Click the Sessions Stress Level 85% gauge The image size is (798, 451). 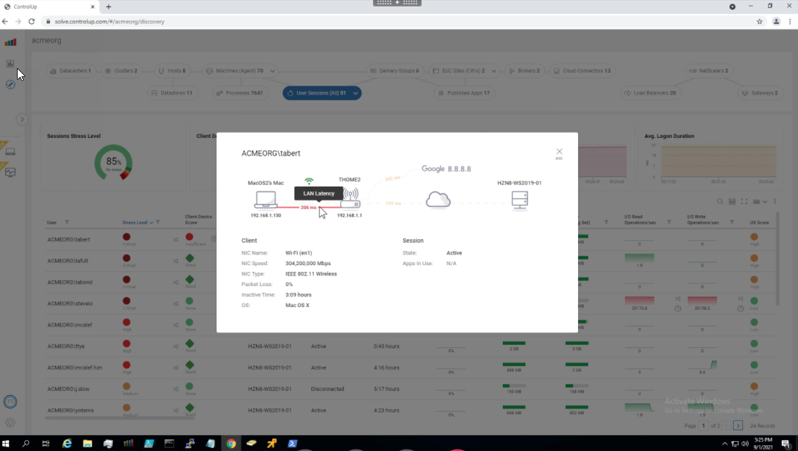click(113, 162)
